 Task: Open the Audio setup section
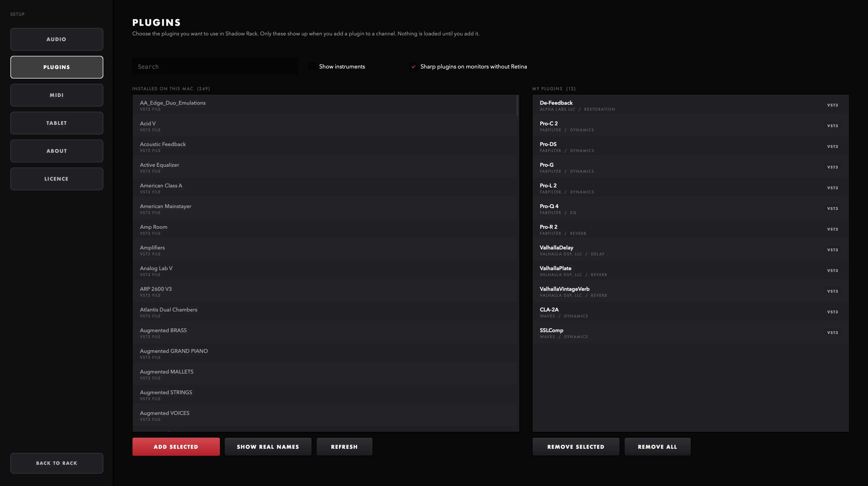[57, 39]
